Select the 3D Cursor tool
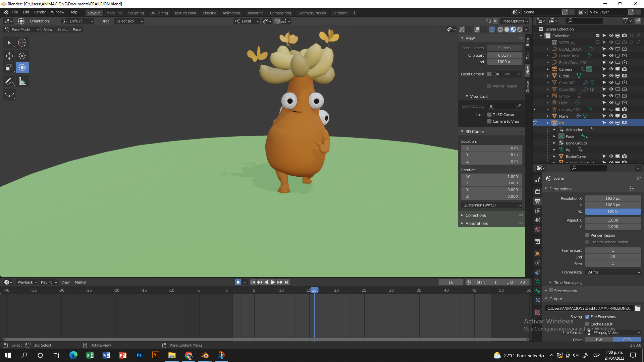Image resolution: width=644 pixels, height=362 pixels. 22,43
